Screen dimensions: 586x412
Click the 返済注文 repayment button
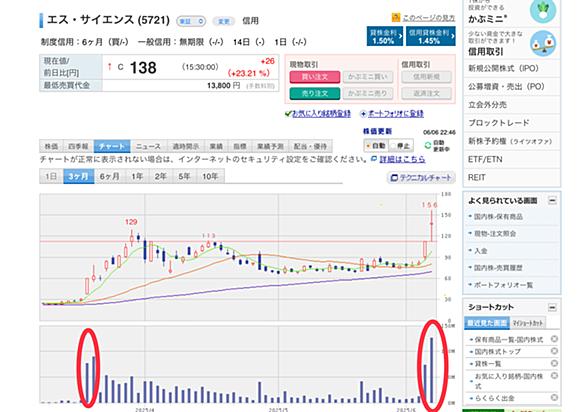(426, 93)
